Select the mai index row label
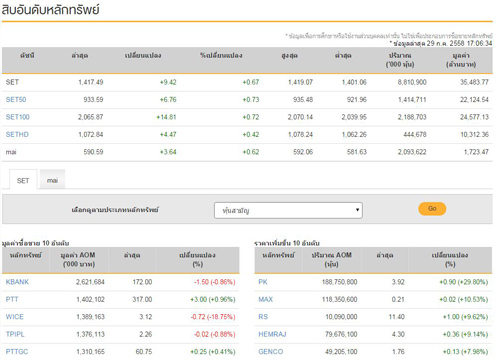Viewport: 500px width, 360px height. pos(11,152)
